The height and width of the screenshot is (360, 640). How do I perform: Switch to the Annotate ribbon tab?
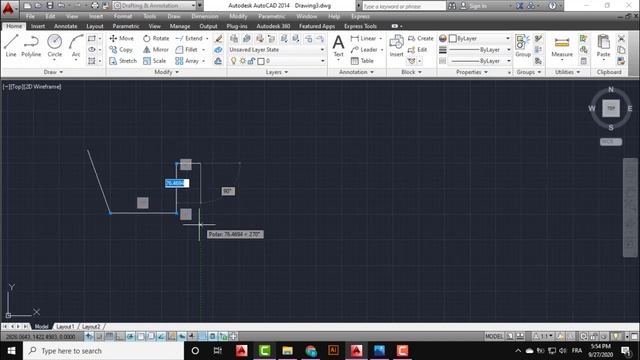[x=66, y=26]
